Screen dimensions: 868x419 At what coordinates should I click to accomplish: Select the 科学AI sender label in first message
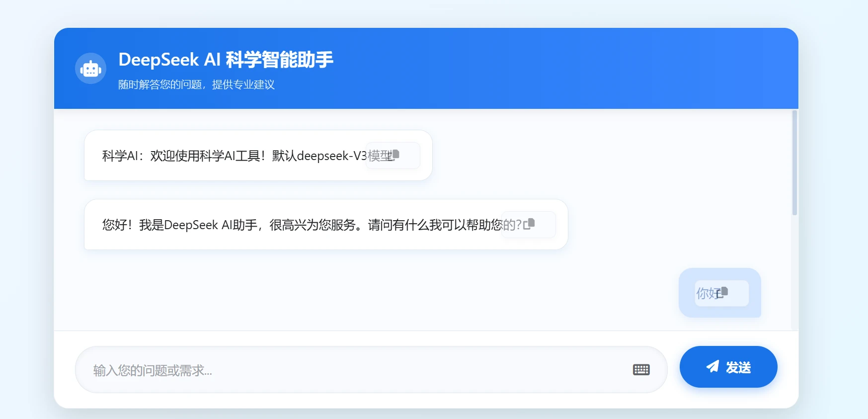(120, 156)
